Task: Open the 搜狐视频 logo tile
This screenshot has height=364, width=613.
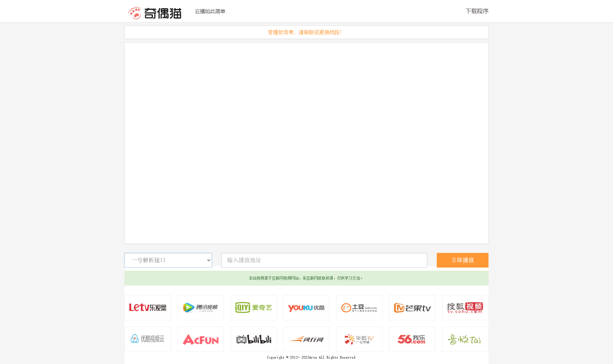Action: 465,307
